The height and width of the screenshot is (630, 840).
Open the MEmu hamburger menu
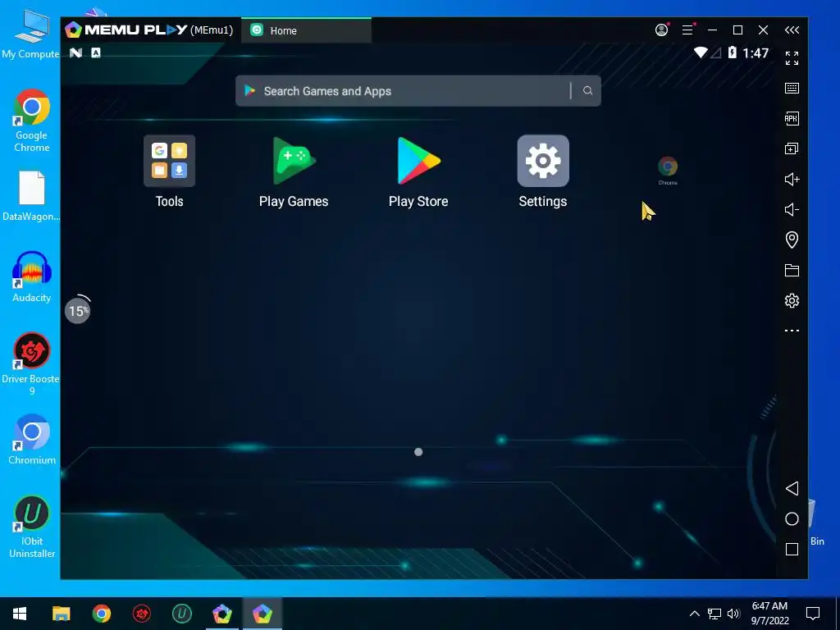688,30
